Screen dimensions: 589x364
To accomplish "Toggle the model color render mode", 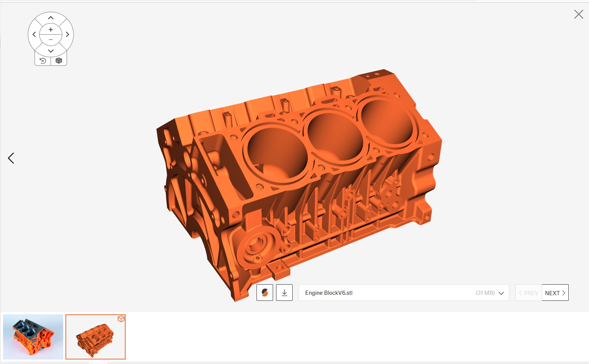I will click(x=265, y=293).
